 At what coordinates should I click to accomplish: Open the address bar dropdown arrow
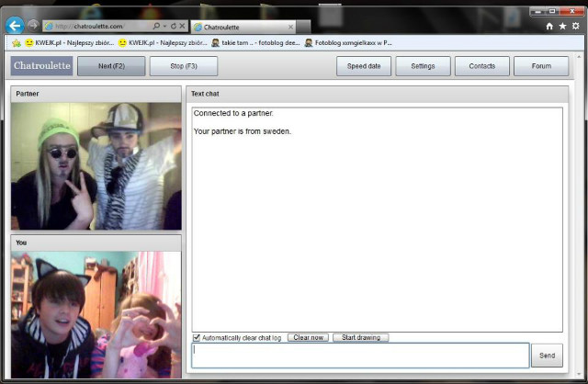(164, 27)
